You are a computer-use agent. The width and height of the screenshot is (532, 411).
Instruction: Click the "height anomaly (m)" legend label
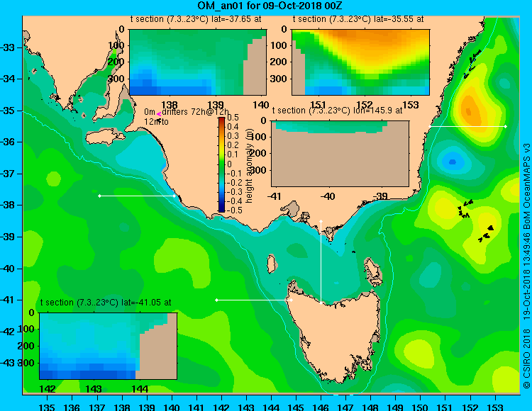(x=250, y=165)
